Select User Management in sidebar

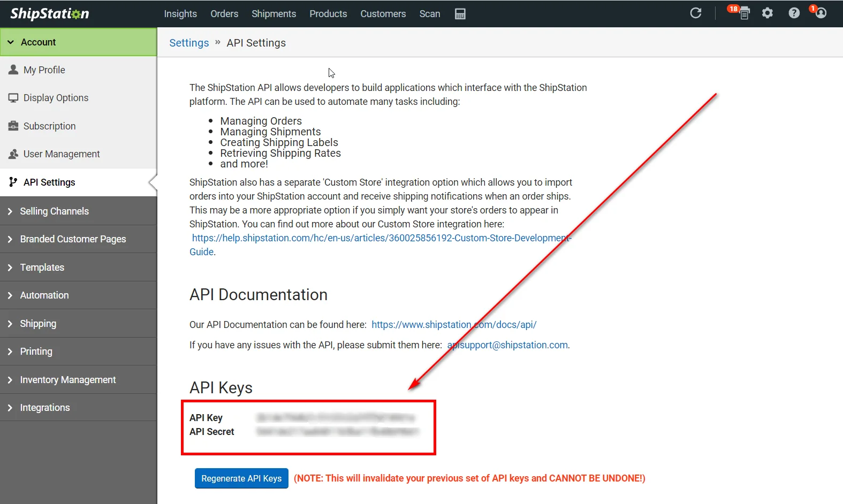click(x=78, y=154)
